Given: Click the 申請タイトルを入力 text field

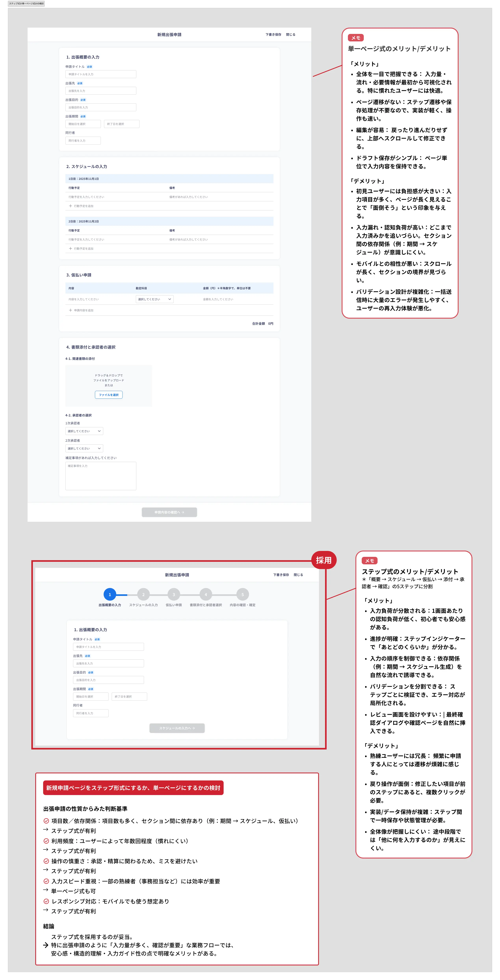Looking at the screenshot, I should (x=101, y=74).
